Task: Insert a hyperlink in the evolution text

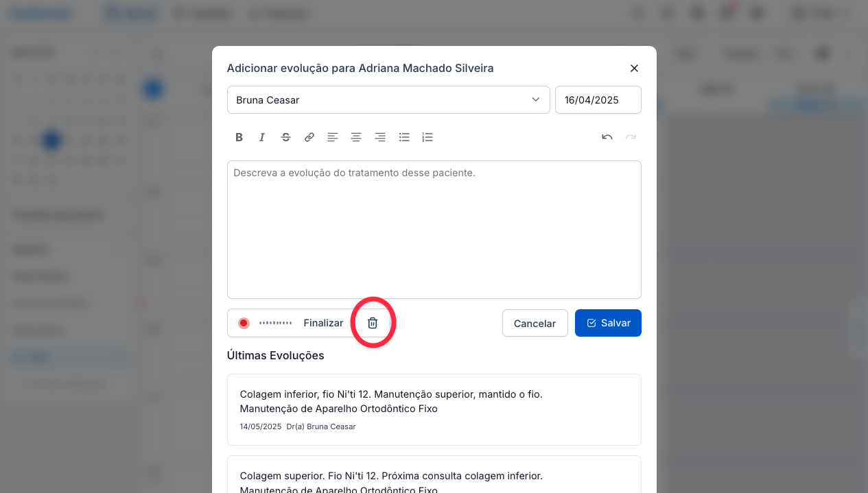Action: tap(309, 137)
